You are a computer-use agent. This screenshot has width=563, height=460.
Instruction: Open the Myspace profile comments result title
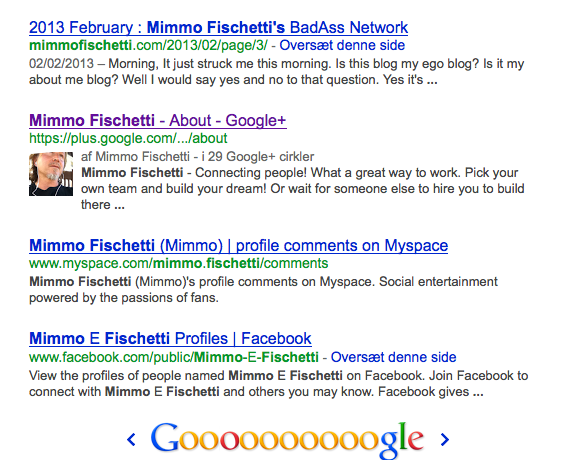click(x=238, y=246)
